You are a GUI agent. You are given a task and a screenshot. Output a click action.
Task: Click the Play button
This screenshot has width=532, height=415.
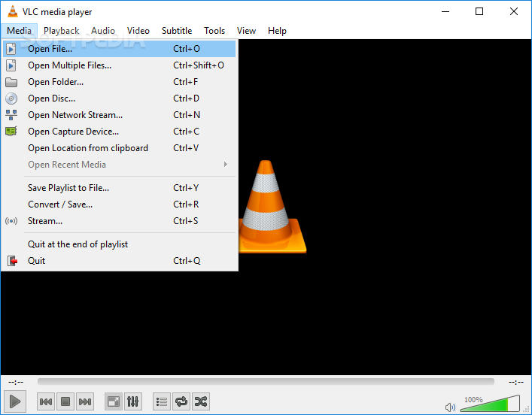(x=14, y=401)
